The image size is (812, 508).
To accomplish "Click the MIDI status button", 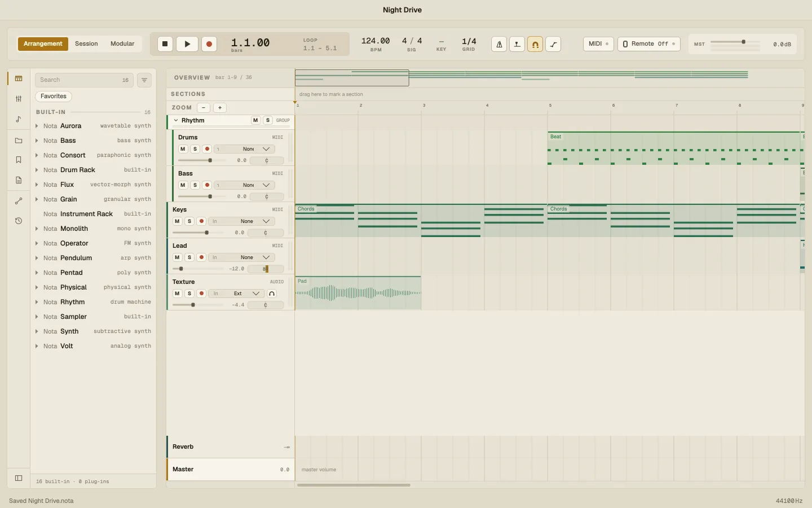I will (x=598, y=44).
